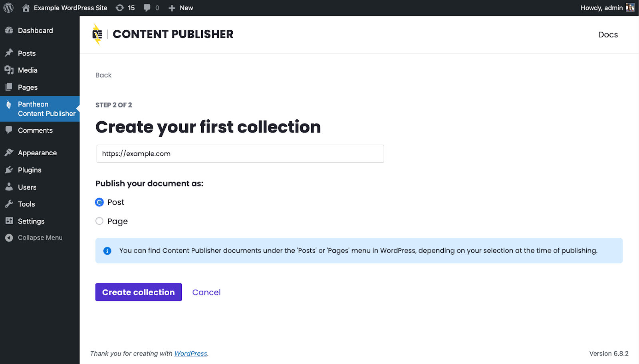Click the collection URL input field
Screen dimensions: 639x364
(x=240, y=154)
